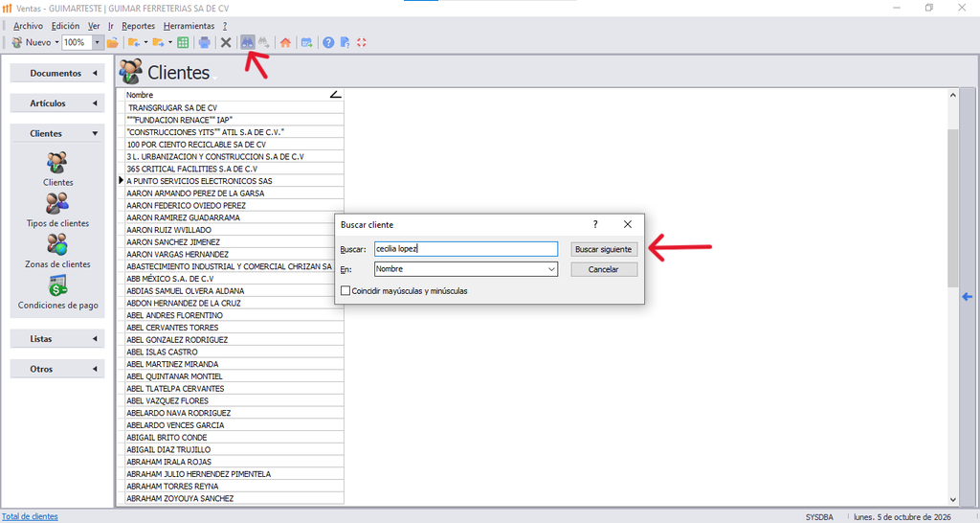Open the 100% zoom combo box arrow
Image resolution: width=980 pixels, height=523 pixels.
(97, 42)
